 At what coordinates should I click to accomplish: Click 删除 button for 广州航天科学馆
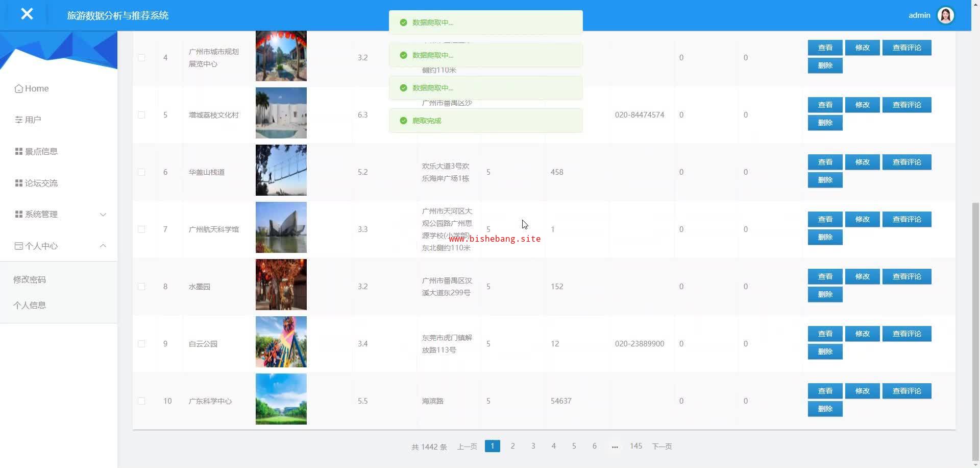coord(825,238)
